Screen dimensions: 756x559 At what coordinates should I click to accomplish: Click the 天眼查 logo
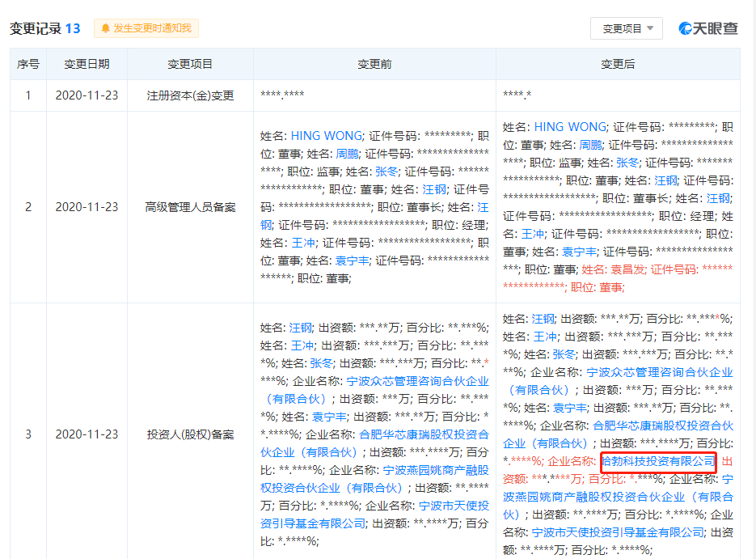[708, 28]
